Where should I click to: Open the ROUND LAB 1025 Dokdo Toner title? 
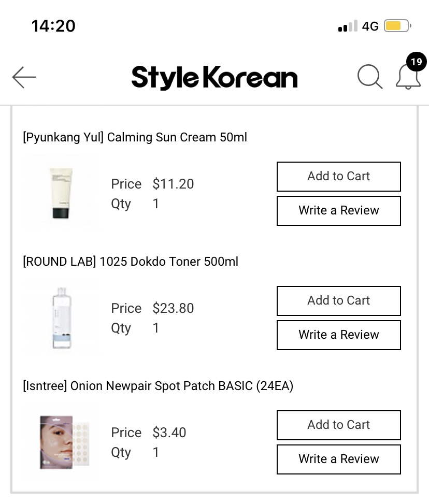(x=131, y=262)
